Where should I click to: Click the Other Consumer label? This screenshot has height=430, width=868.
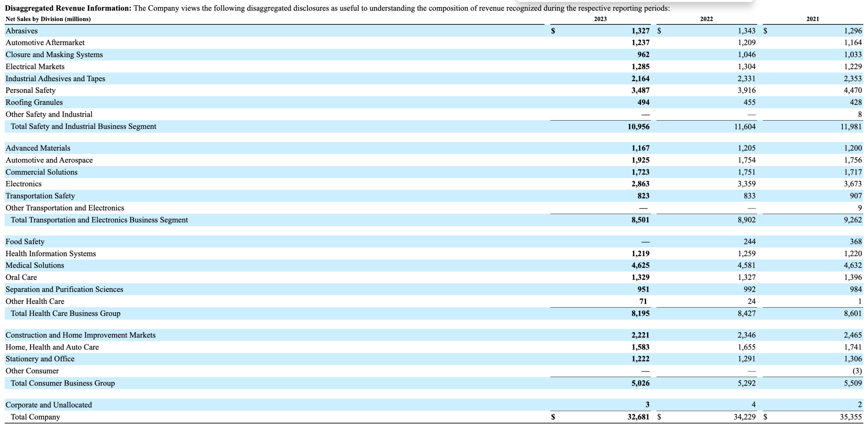click(x=32, y=371)
